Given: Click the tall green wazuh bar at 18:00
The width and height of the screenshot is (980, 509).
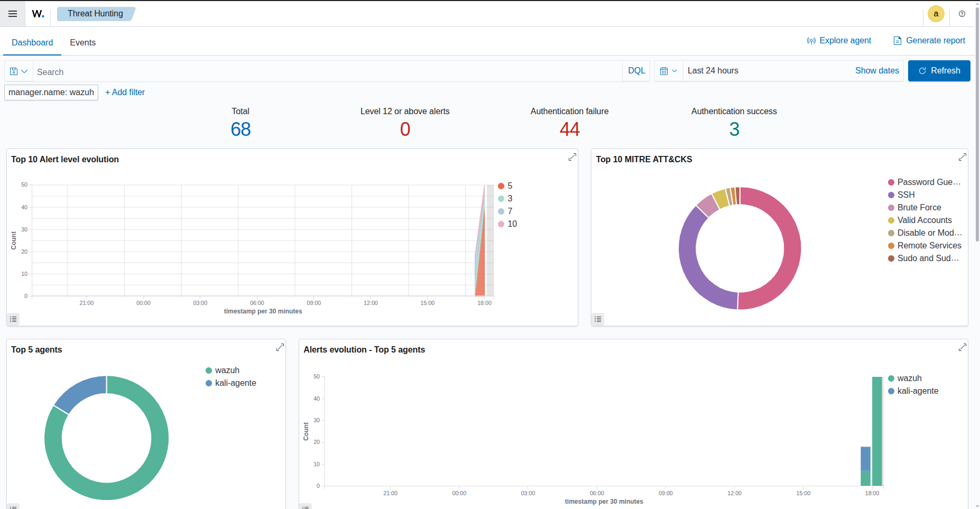Looking at the screenshot, I should coord(877,431).
